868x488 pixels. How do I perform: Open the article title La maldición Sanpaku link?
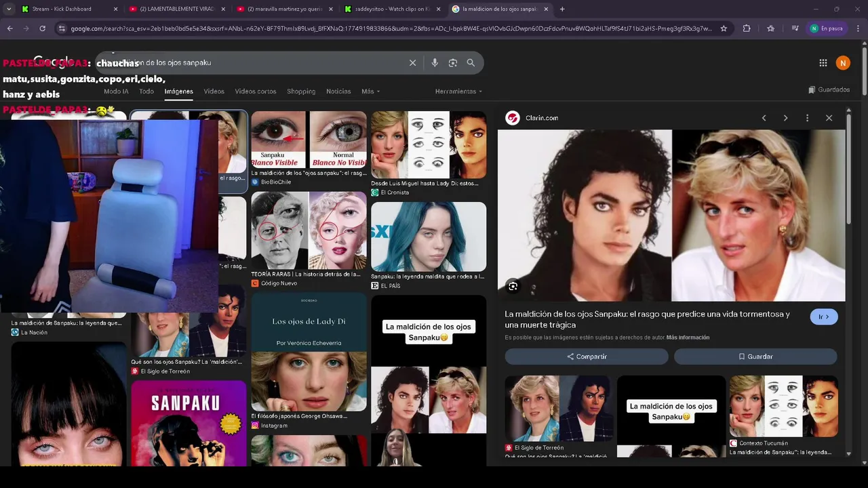[647, 319]
